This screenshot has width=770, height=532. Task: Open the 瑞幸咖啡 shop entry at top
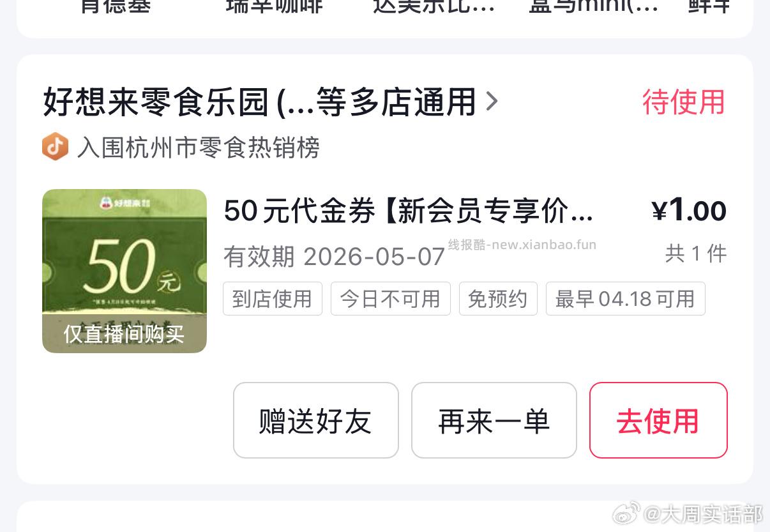275,6
